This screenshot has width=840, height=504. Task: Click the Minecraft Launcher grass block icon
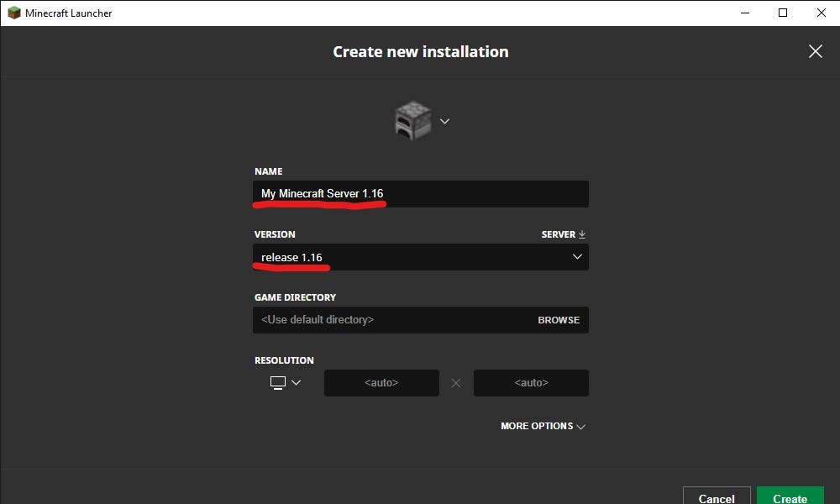(14, 13)
